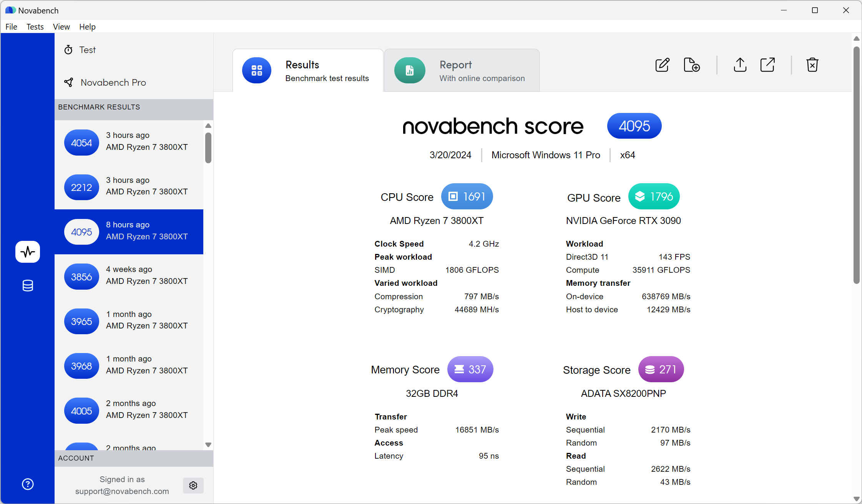Open account settings with the gear icon
The image size is (862, 504).
coord(193,485)
